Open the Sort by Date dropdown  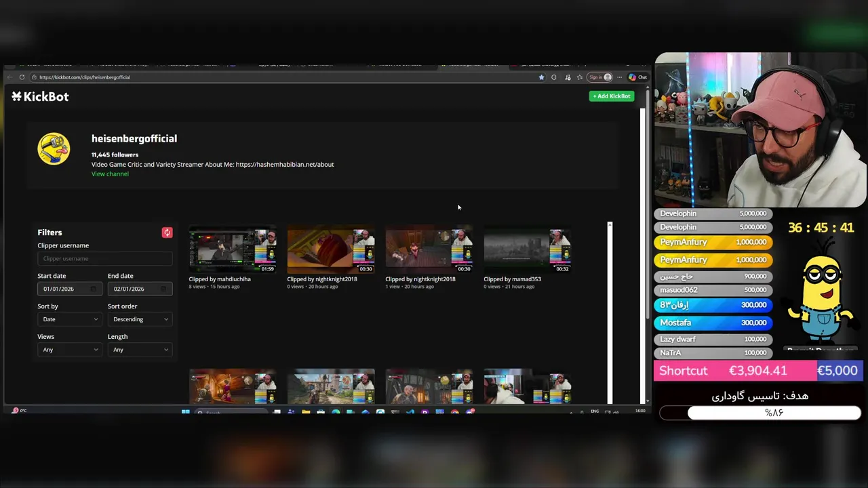coord(70,319)
